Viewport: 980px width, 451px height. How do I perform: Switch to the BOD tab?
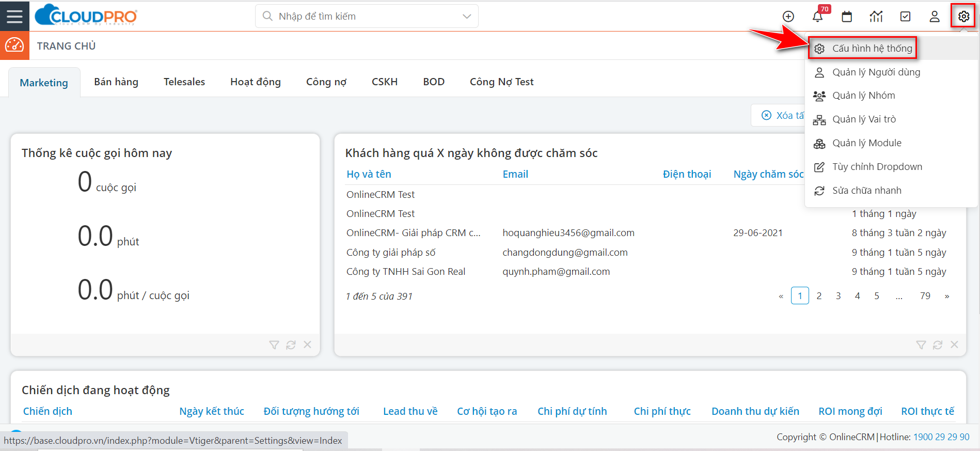[434, 82]
